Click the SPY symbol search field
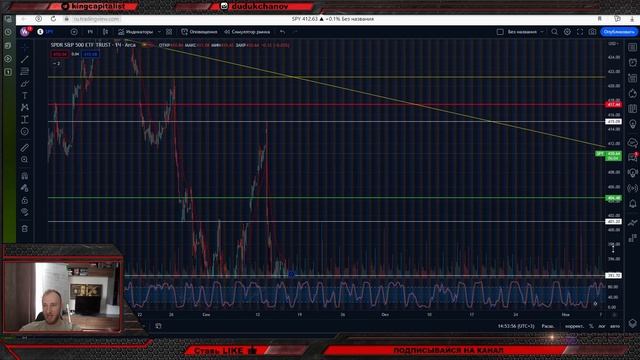Viewport: 640px width, 360px height. tap(49, 31)
